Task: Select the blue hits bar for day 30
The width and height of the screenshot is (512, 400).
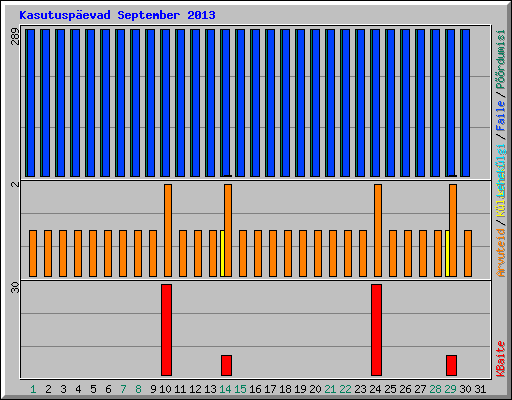Action: (465, 103)
